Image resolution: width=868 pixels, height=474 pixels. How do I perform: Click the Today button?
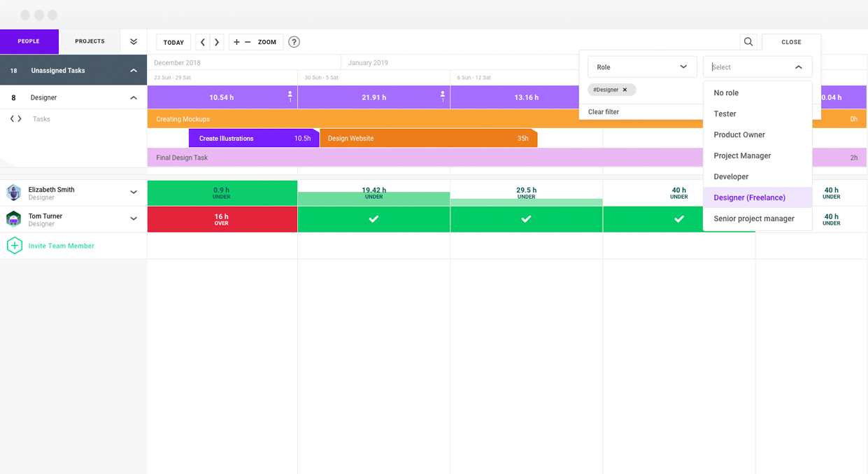(x=173, y=42)
